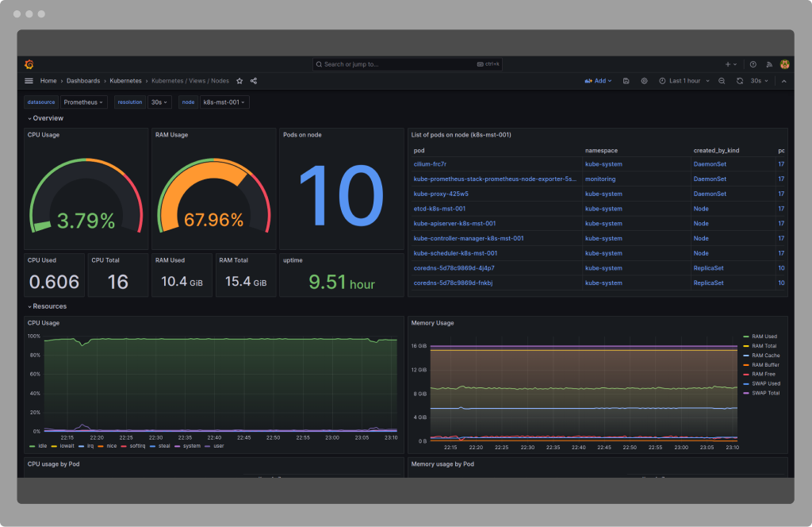Open the Add panel menu
The width and height of the screenshot is (812, 527).
(599, 80)
